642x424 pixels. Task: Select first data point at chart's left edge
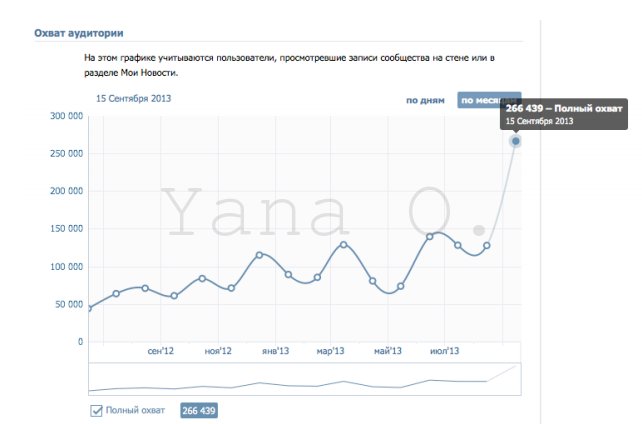click(x=89, y=308)
